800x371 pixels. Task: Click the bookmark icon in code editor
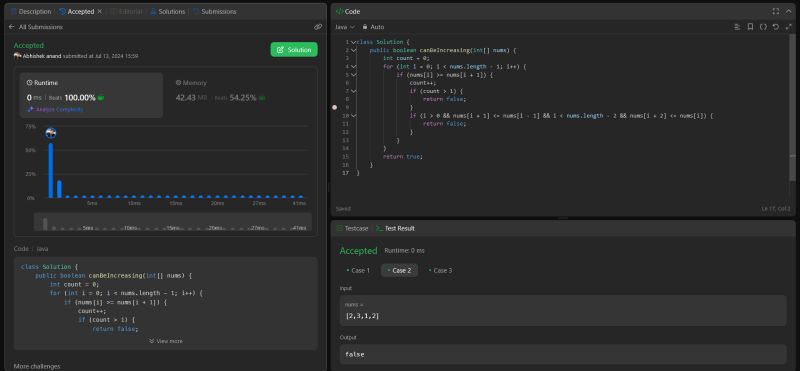click(750, 27)
